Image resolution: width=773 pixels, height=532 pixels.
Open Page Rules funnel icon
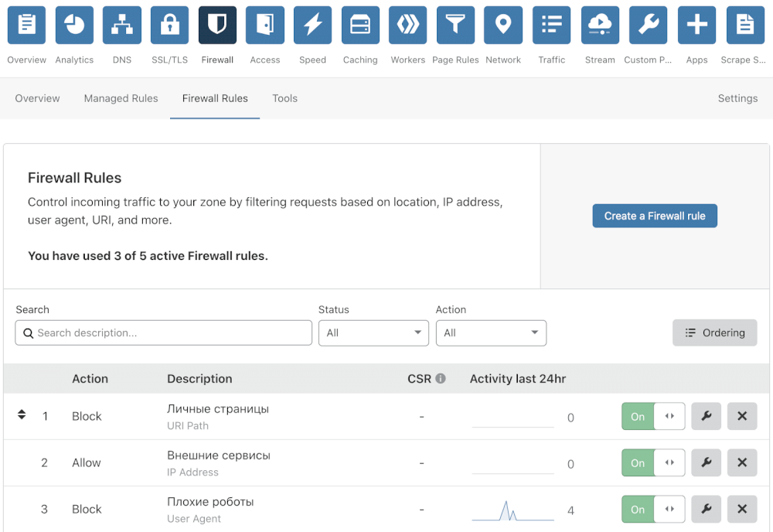(x=455, y=26)
